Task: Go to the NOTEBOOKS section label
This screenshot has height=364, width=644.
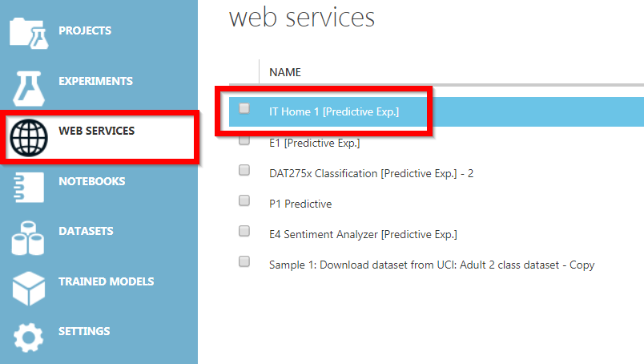Action: click(91, 181)
